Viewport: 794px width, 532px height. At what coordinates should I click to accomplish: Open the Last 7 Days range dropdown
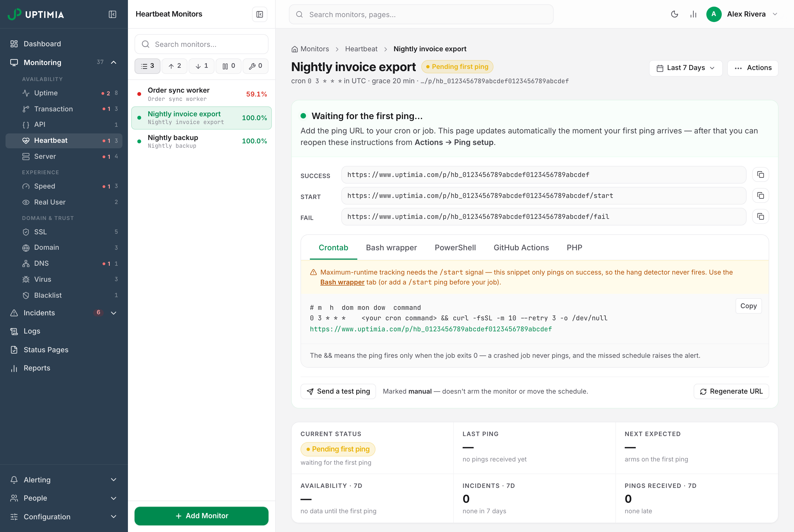(x=686, y=68)
